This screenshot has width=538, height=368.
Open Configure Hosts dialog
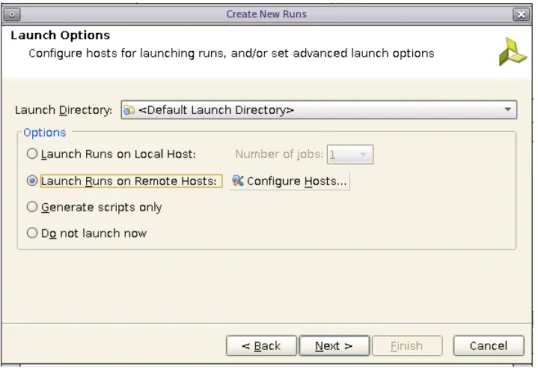[x=290, y=181]
